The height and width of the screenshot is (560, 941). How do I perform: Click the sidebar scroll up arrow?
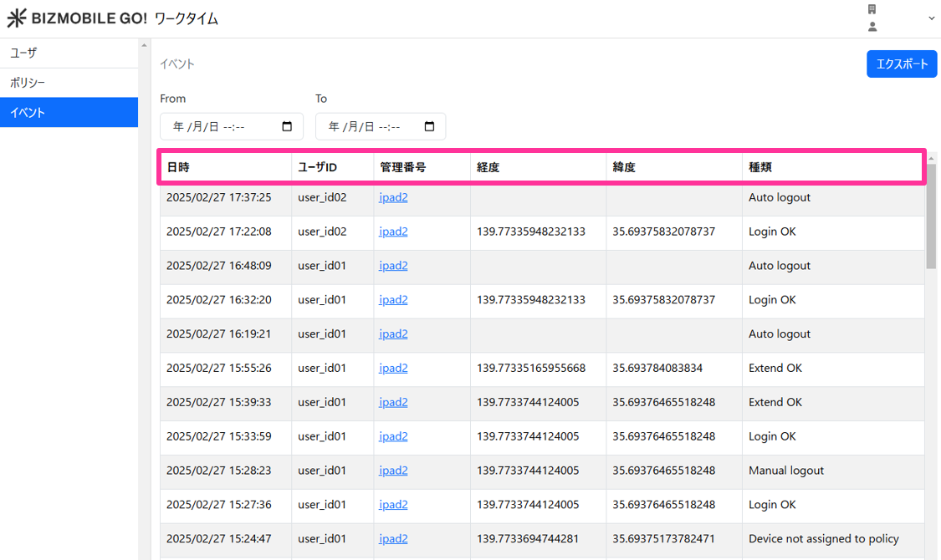point(144,45)
